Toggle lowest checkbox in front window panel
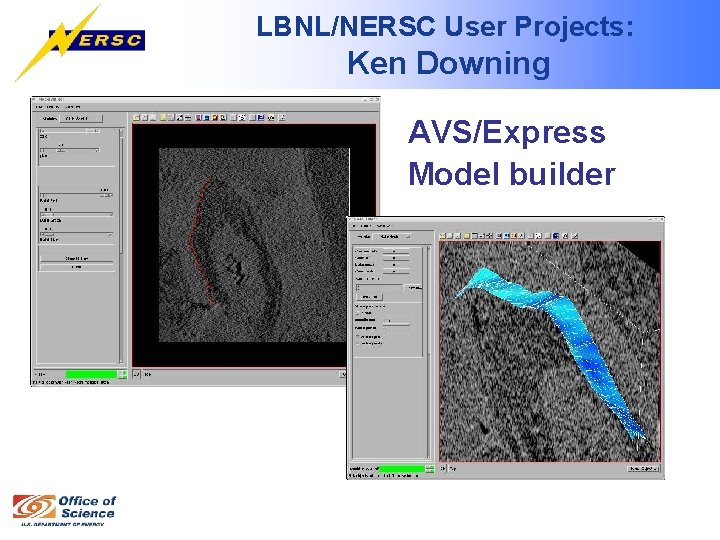Screen dimensions: 720x540 point(358,343)
